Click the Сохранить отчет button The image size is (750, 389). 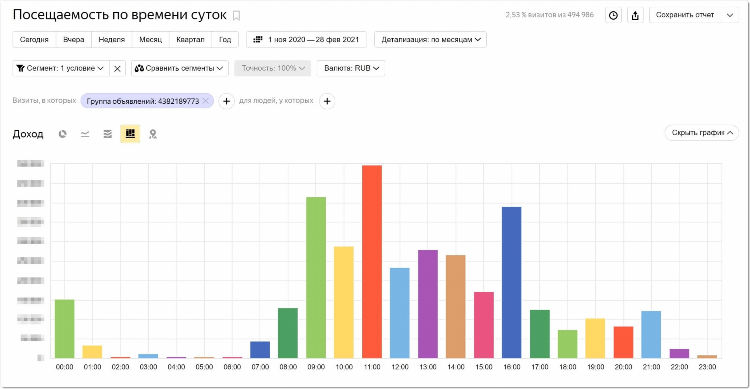[684, 15]
